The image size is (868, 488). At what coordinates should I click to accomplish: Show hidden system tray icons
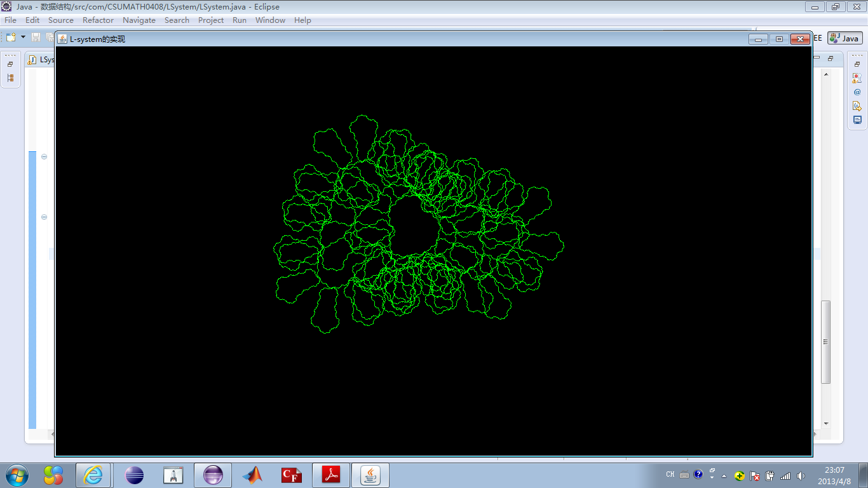coord(724,475)
